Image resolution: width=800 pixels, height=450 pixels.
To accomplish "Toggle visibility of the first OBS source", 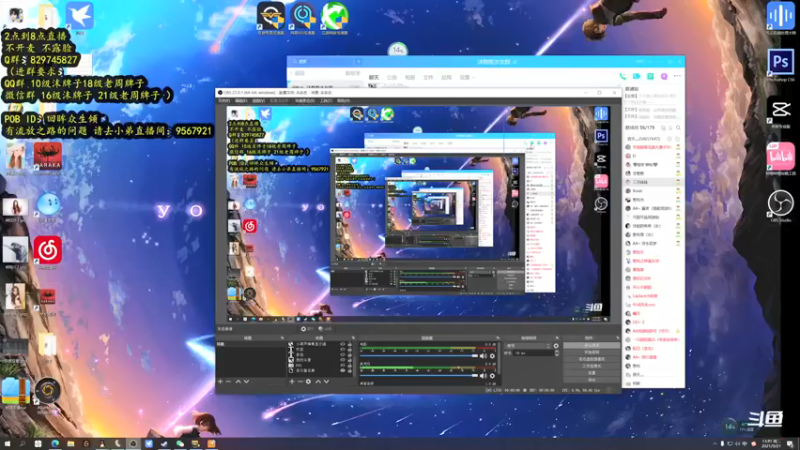I will tap(342, 344).
